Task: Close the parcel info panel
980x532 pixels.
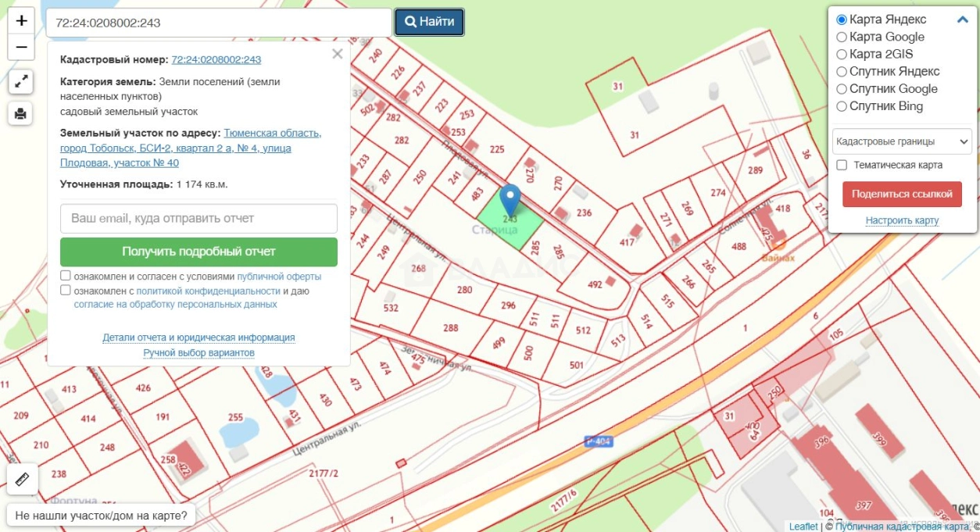Action: 337,54
